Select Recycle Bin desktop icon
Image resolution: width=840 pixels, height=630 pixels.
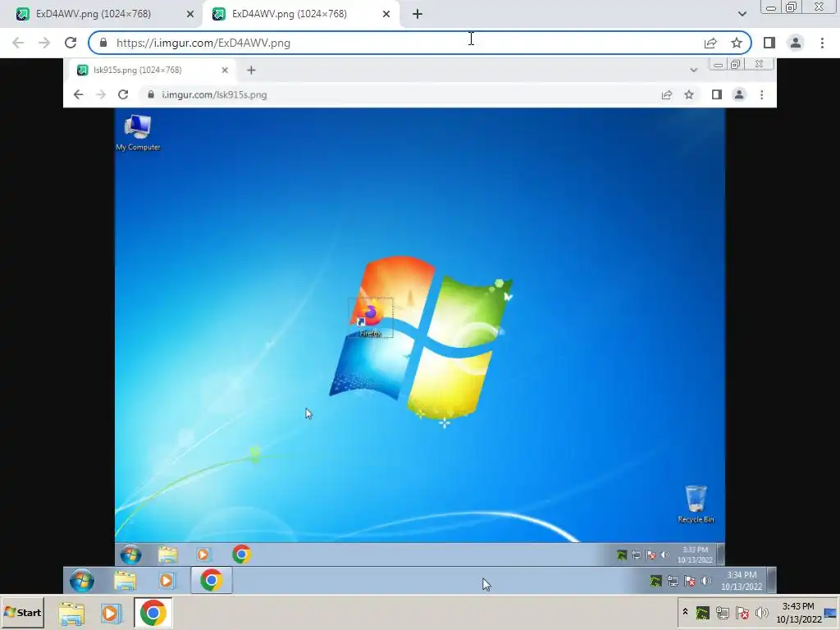click(x=696, y=504)
